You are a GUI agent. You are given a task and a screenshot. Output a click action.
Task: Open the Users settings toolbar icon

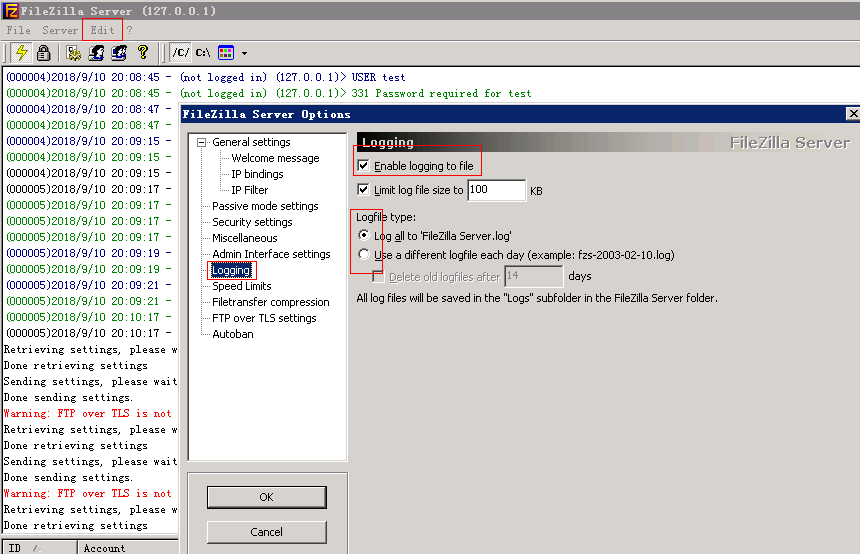coord(97,53)
